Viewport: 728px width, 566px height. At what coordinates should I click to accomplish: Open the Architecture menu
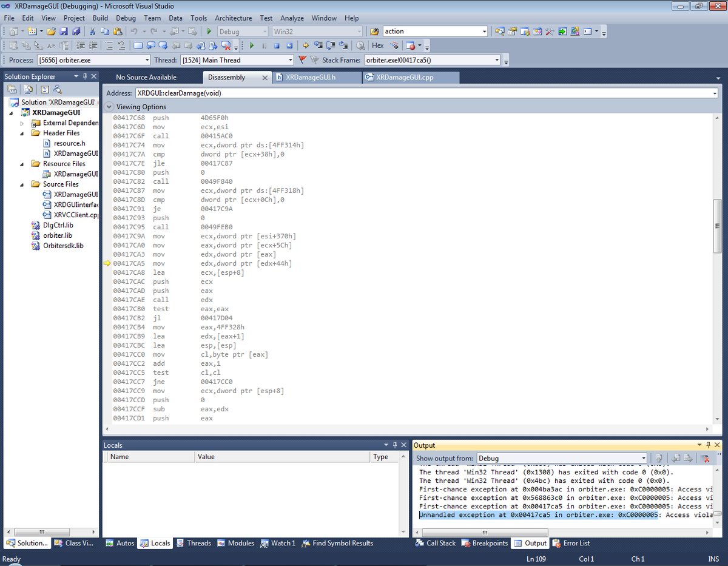point(233,18)
